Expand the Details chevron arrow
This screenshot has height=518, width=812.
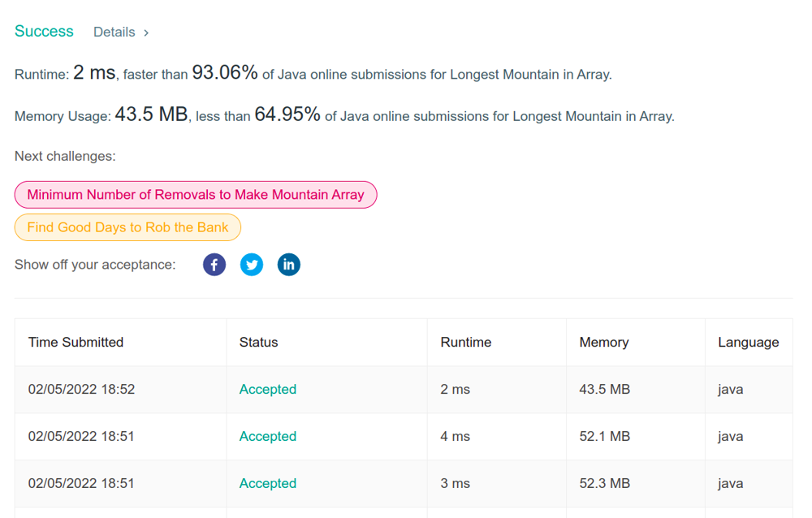[146, 32]
